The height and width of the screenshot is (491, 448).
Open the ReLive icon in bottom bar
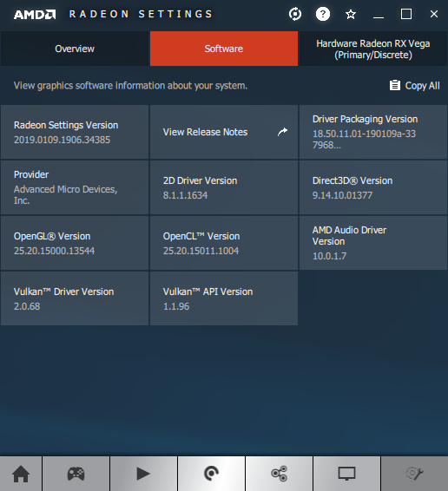tap(211, 474)
